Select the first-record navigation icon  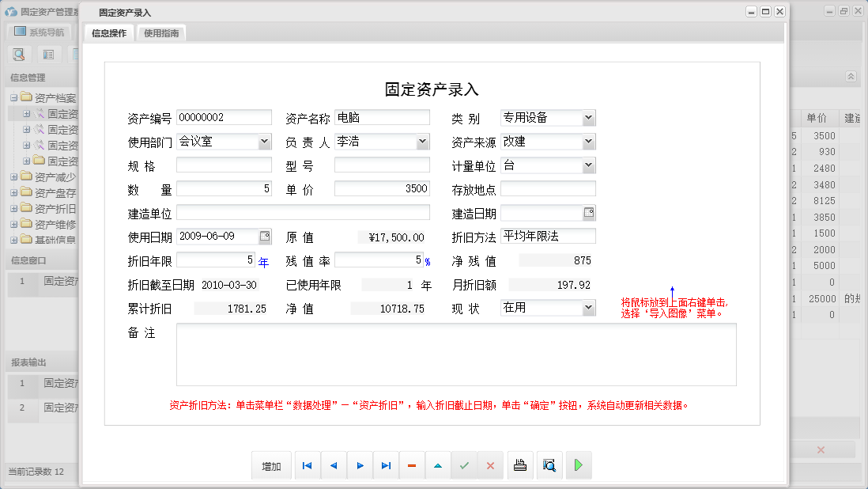click(x=307, y=465)
